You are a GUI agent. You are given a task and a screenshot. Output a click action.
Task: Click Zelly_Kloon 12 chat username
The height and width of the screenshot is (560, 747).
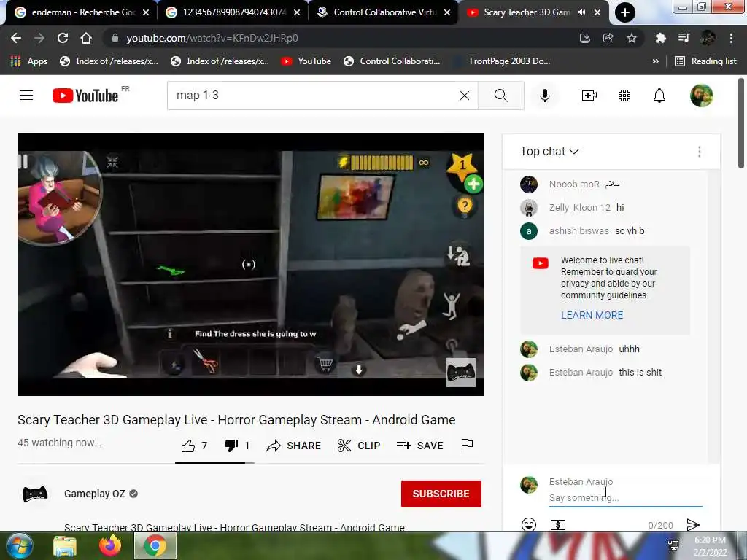click(x=580, y=208)
